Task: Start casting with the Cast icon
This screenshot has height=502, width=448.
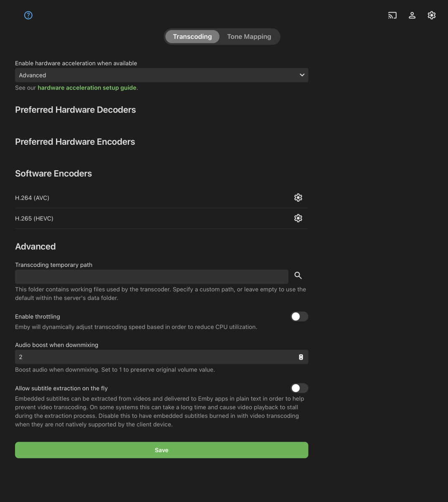Action: [x=392, y=15]
